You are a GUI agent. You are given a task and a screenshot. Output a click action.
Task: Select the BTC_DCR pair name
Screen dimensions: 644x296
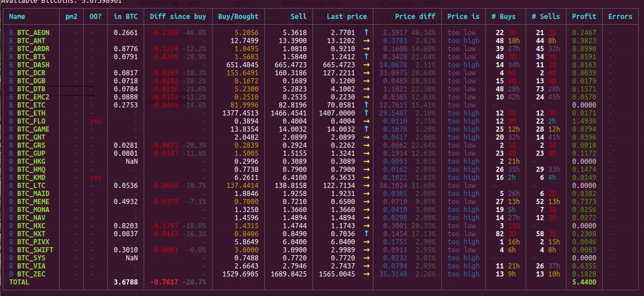click(31, 73)
